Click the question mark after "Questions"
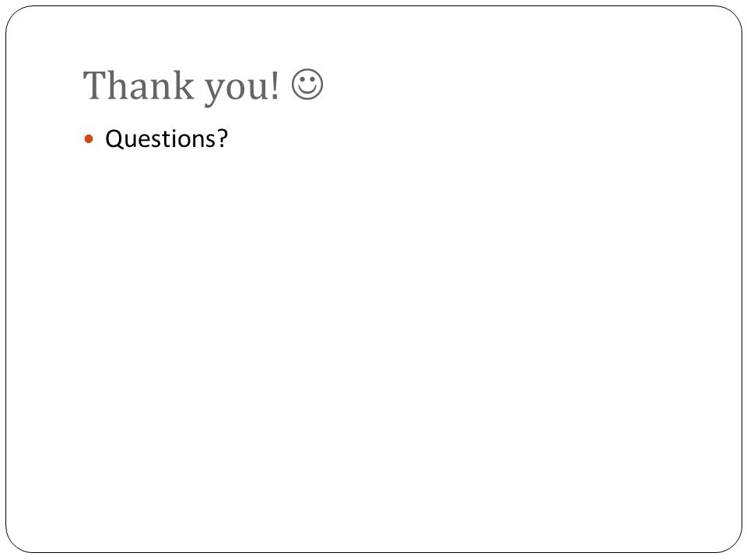Image resolution: width=747 pixels, height=560 pixels. point(223,138)
